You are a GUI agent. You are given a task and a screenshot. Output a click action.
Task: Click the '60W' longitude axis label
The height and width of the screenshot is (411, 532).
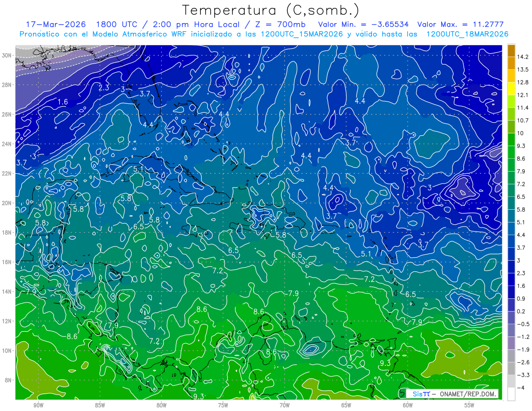coord(408,406)
